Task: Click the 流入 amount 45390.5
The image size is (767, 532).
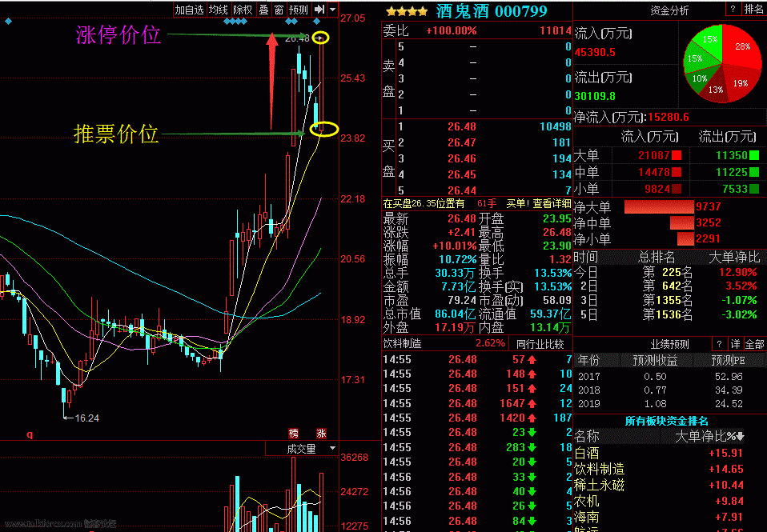Action: 595,52
